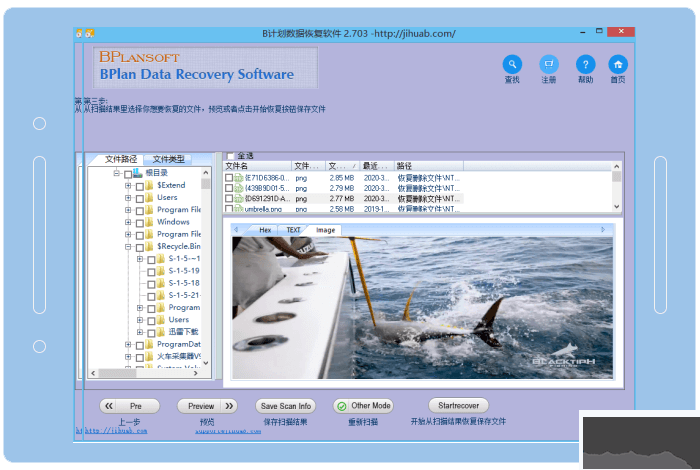700x470 pixels.
Task: Click the Windows folder icon in tree
Action: tap(148, 222)
